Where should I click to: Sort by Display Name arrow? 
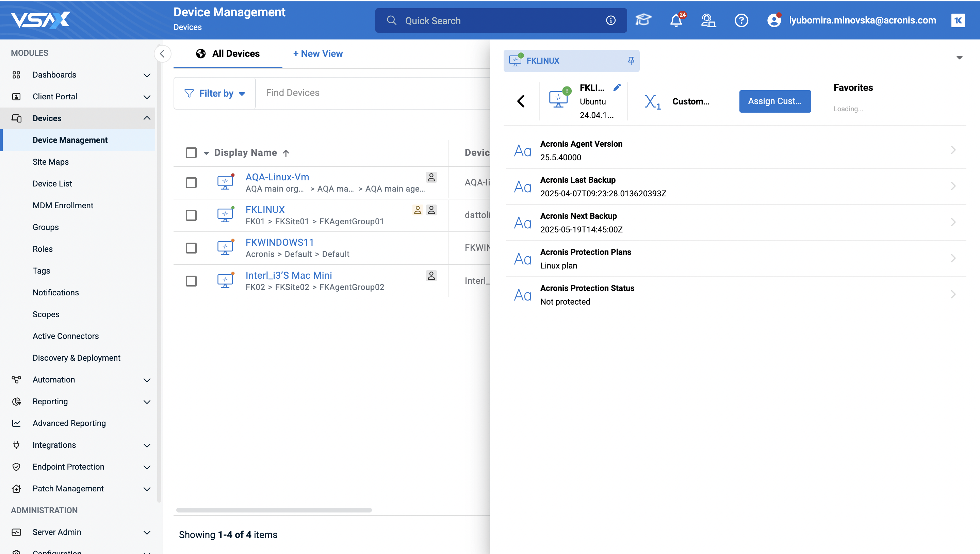[286, 153]
